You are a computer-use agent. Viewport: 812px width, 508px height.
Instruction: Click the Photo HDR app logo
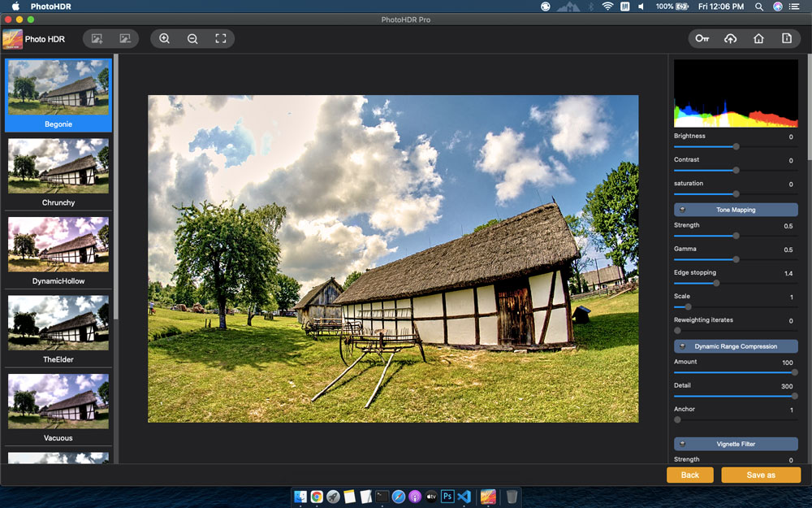(x=12, y=39)
